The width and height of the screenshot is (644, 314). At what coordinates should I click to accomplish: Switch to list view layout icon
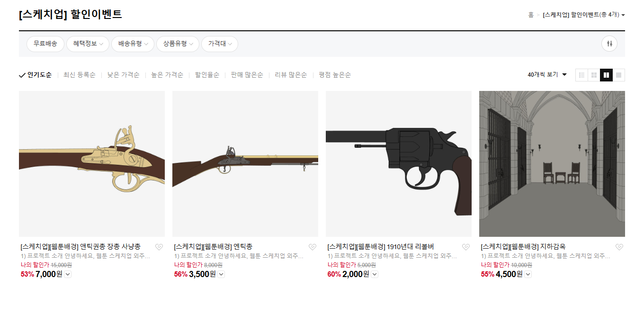click(x=581, y=75)
